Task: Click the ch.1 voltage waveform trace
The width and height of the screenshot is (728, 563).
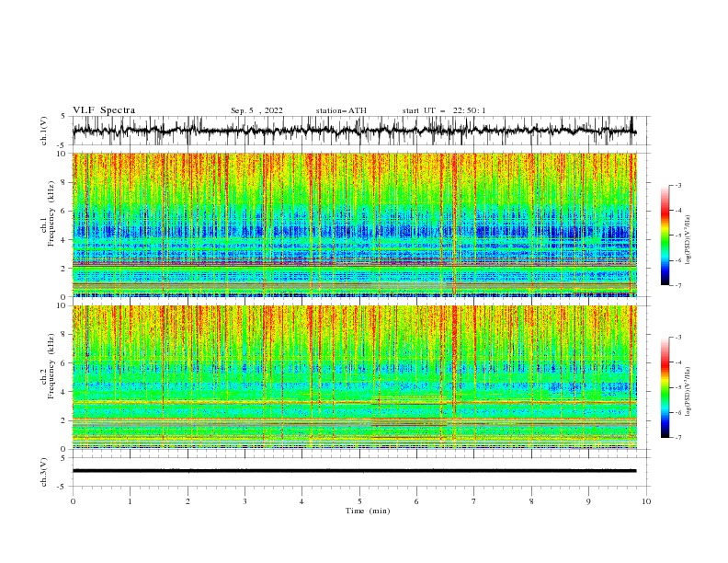Action: (x=354, y=131)
